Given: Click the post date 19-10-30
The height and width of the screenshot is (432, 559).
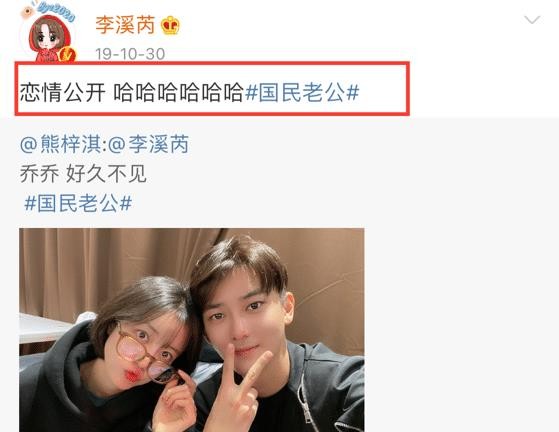Looking at the screenshot, I should (130, 54).
